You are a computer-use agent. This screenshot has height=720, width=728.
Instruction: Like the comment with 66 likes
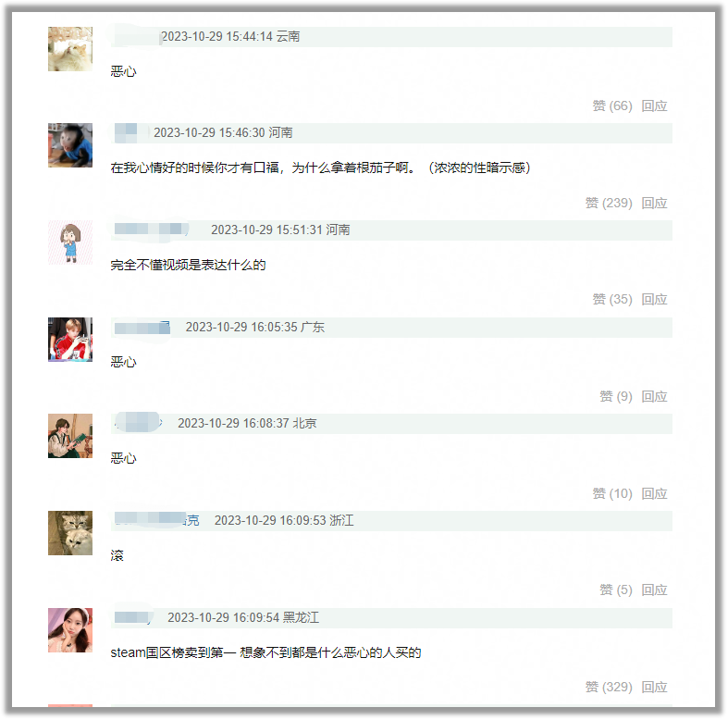[x=612, y=106]
